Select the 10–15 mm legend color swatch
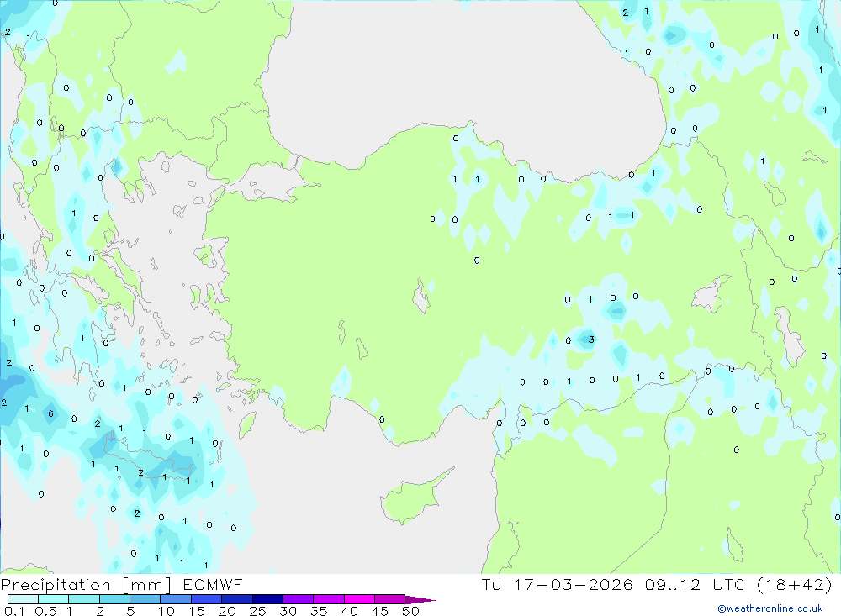Screen dimensions: 841x616 click(176, 599)
